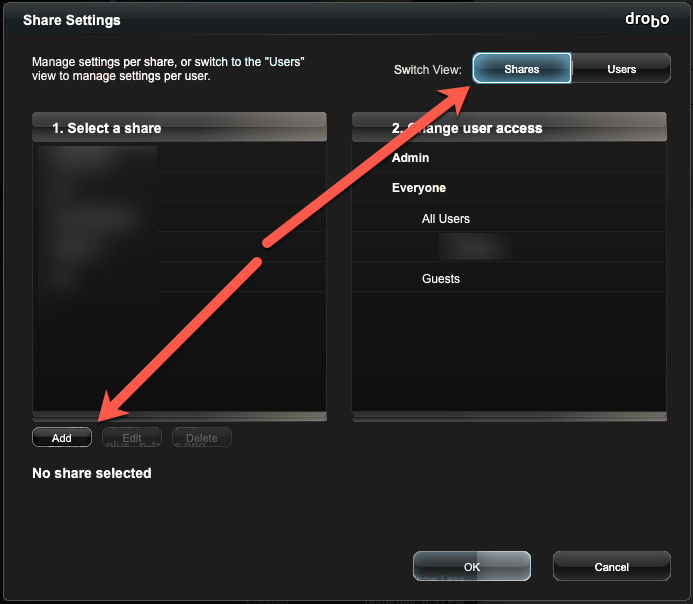Click the 'Switch View:' label
This screenshot has width=693, height=604.
(x=427, y=70)
